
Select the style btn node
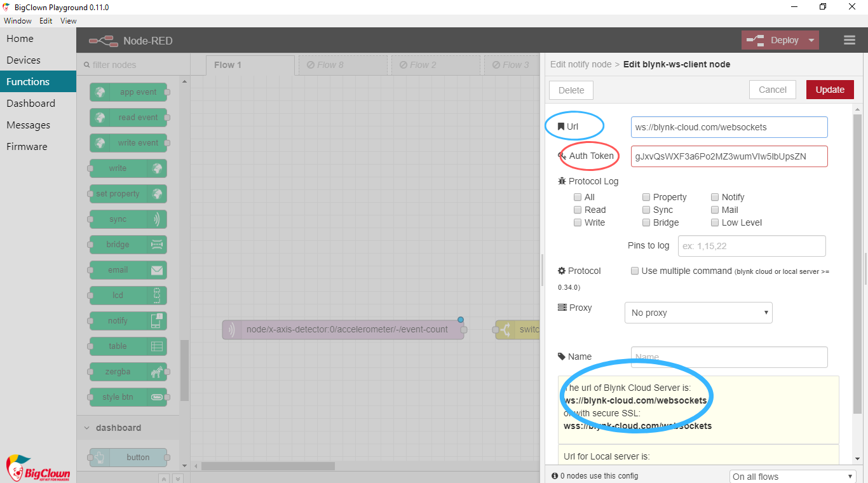point(128,397)
